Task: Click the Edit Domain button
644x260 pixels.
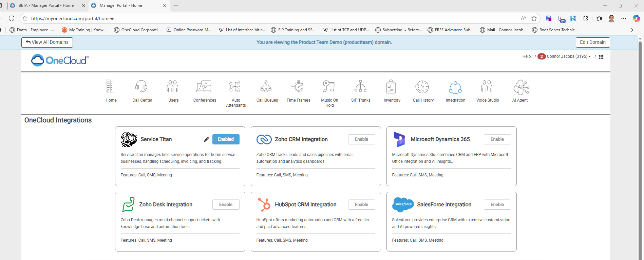Action: pos(592,42)
